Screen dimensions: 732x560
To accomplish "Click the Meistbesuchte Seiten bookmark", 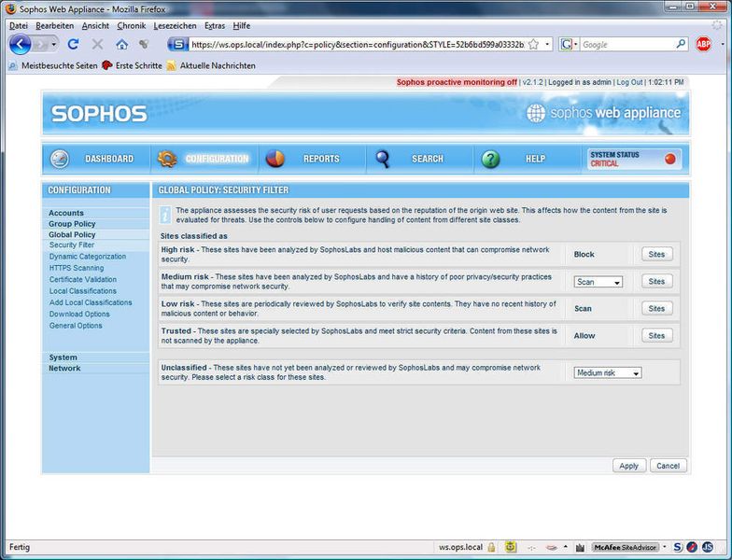I will 54,65.
